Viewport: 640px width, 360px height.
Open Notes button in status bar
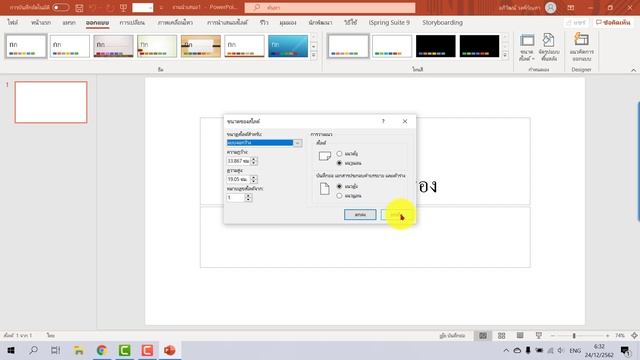pos(452,336)
